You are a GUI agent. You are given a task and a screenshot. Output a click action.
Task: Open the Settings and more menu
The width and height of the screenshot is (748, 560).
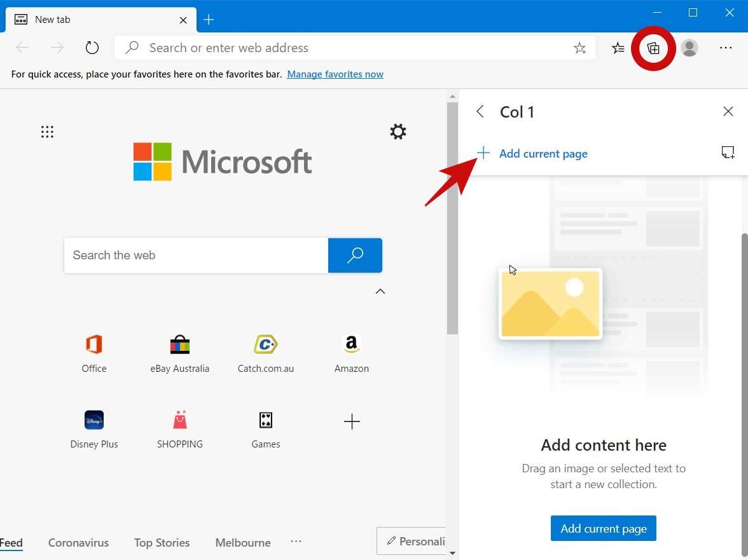(x=726, y=48)
